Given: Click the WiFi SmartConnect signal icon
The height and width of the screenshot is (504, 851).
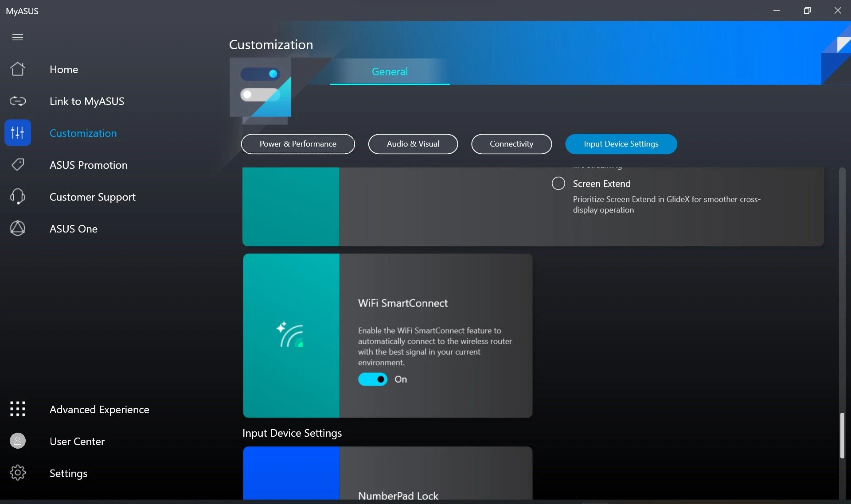Looking at the screenshot, I should coord(290,335).
